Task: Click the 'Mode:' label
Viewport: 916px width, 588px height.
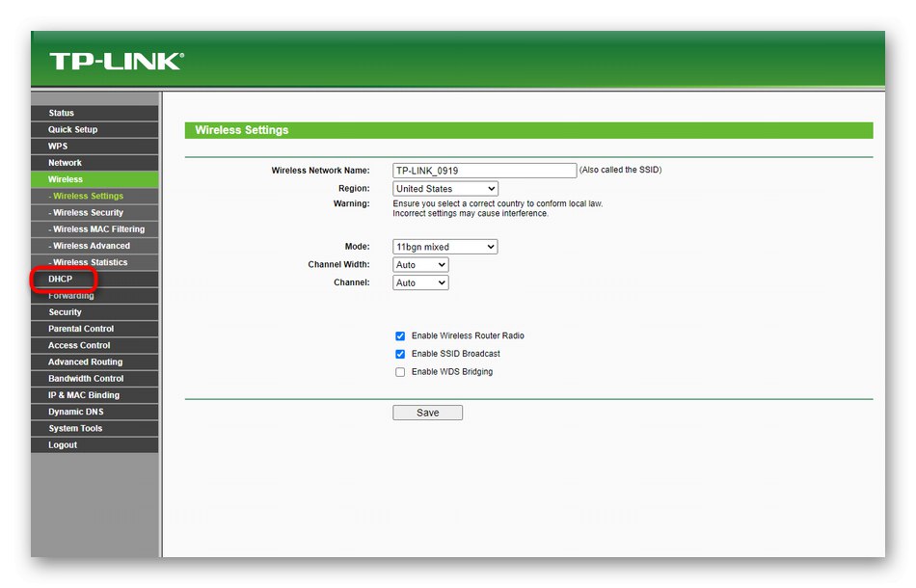Action: click(357, 247)
